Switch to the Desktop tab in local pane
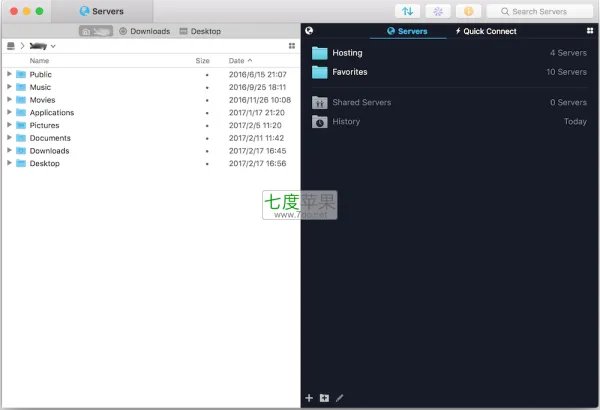This screenshot has height=410, width=600. click(200, 31)
